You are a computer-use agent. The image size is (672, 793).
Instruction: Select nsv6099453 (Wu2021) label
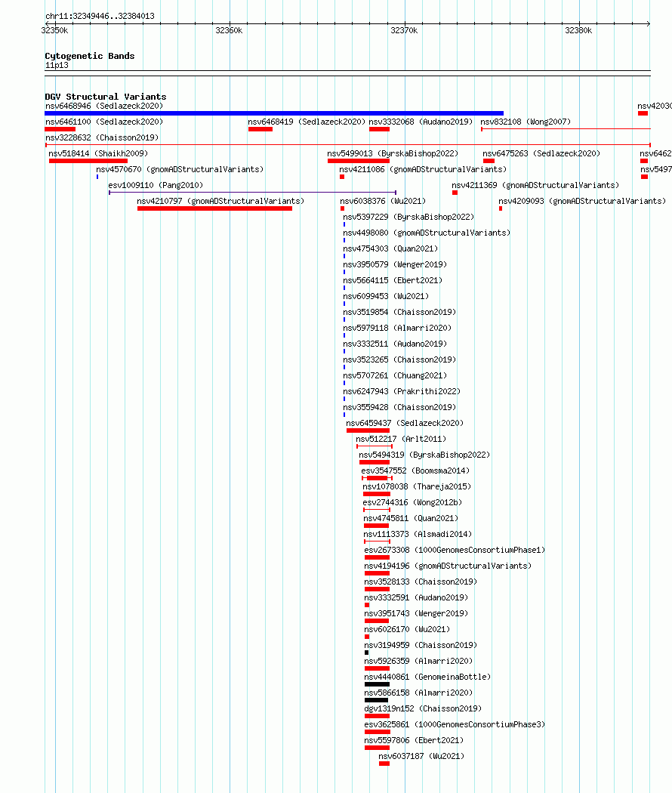tap(386, 296)
